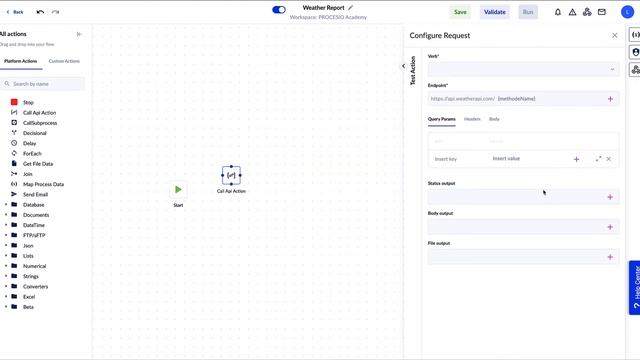The image size is (640, 360).
Task: Select the ForEach action icon
Action: (14, 153)
